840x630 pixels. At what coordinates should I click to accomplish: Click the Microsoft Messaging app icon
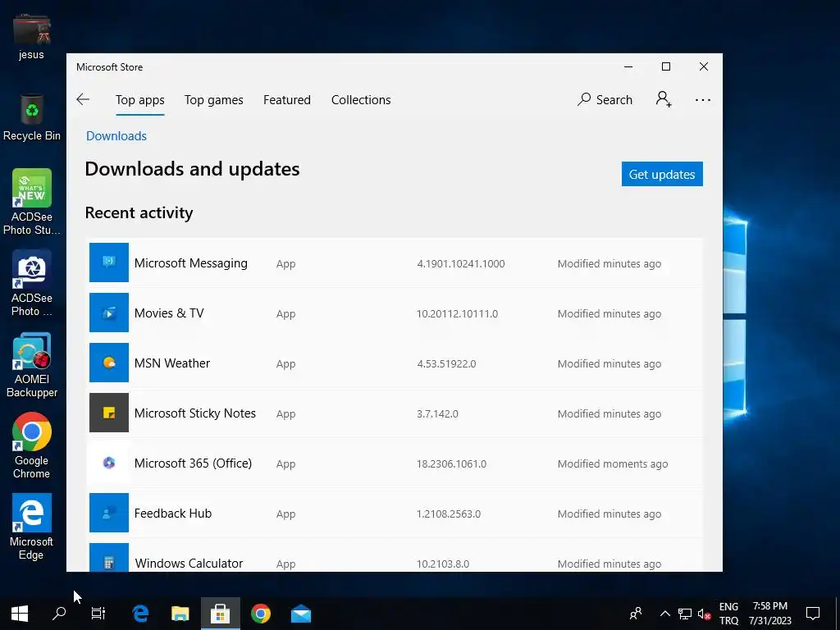(x=109, y=262)
